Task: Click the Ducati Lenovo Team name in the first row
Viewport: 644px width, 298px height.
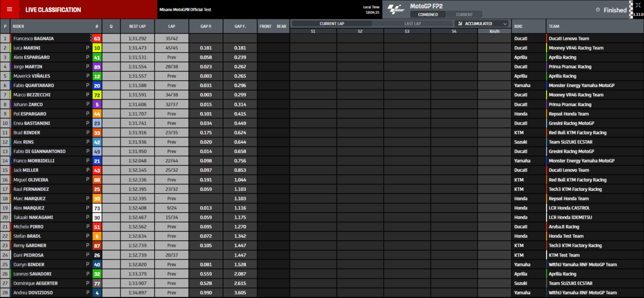Action: coord(569,39)
